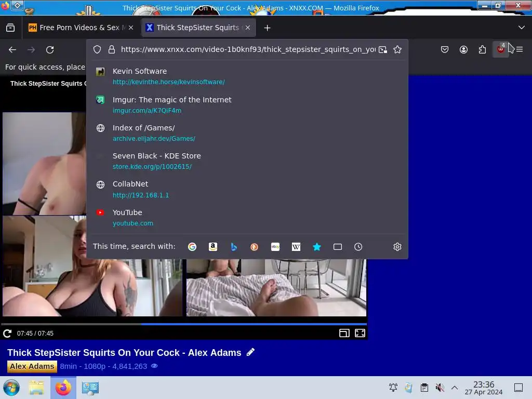
Task: Expand the list-all-tabs chevron
Action: [522, 28]
